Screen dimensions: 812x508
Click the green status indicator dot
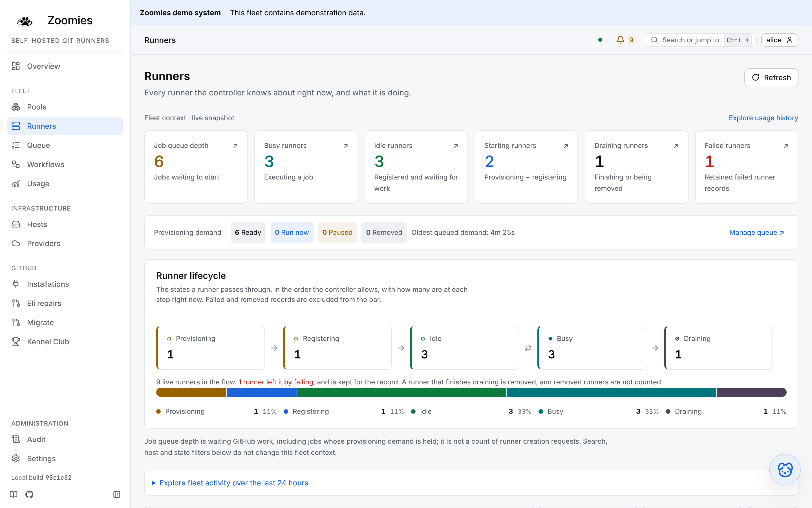pos(600,40)
